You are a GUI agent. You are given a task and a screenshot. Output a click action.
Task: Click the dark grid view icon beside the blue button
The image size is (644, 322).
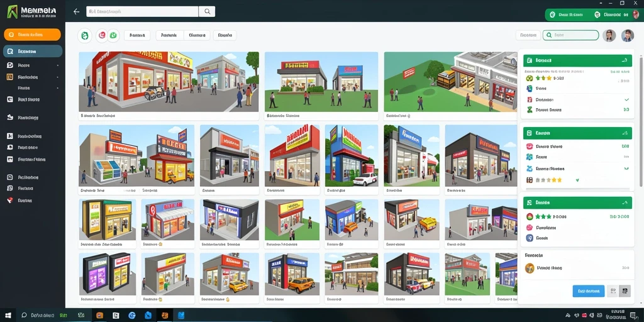[x=625, y=291]
